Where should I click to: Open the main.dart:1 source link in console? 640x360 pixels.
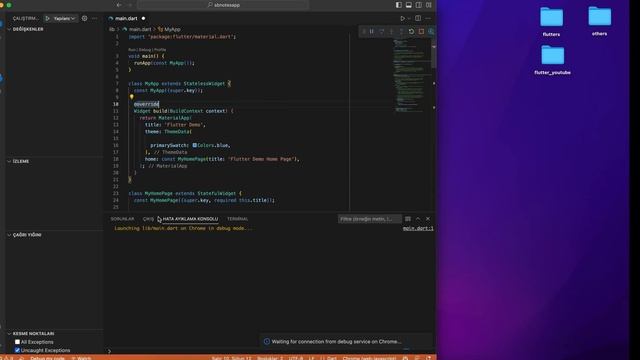point(418,228)
